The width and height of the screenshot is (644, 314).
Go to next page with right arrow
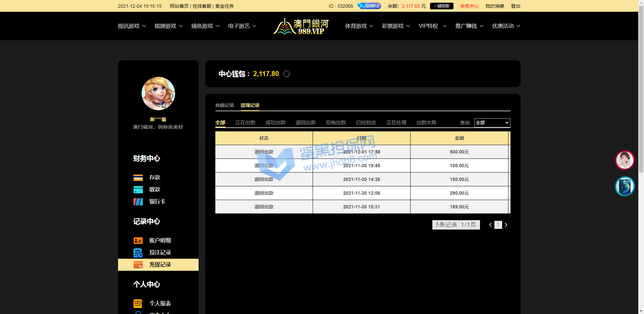(506, 225)
